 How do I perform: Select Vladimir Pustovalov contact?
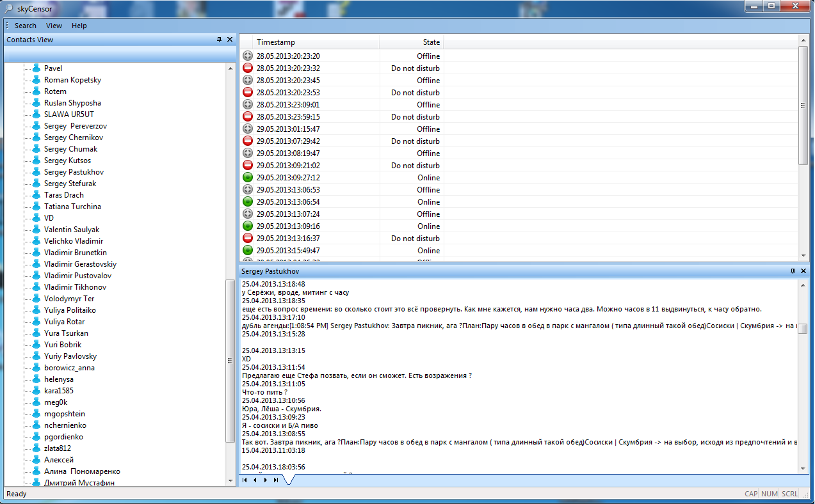point(77,276)
